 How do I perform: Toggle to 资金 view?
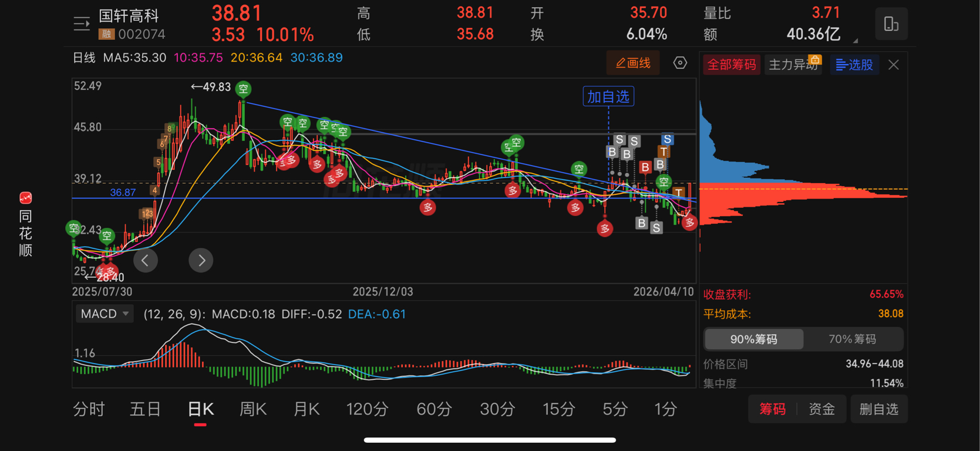[x=821, y=409]
